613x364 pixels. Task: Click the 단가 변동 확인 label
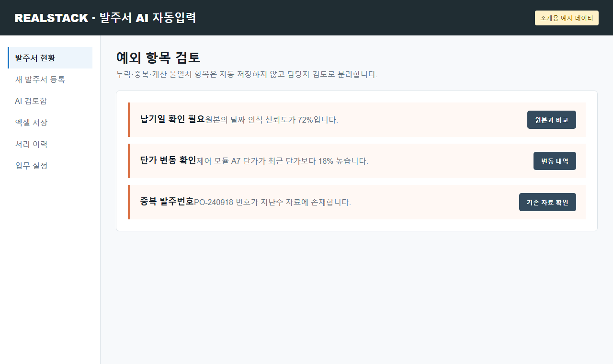point(168,160)
